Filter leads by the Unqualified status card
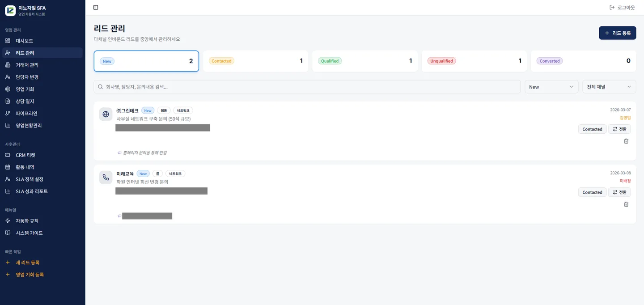The width and height of the screenshot is (644, 305). coord(474,61)
